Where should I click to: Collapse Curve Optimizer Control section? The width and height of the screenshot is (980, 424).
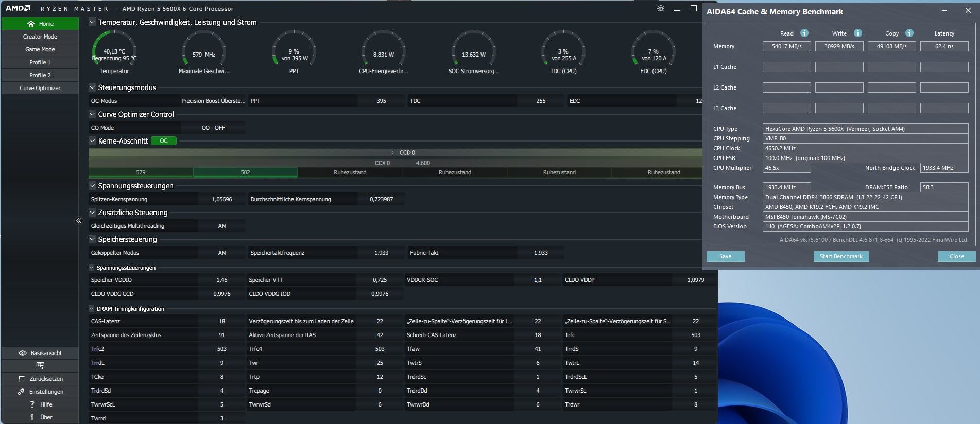pyautogui.click(x=92, y=114)
